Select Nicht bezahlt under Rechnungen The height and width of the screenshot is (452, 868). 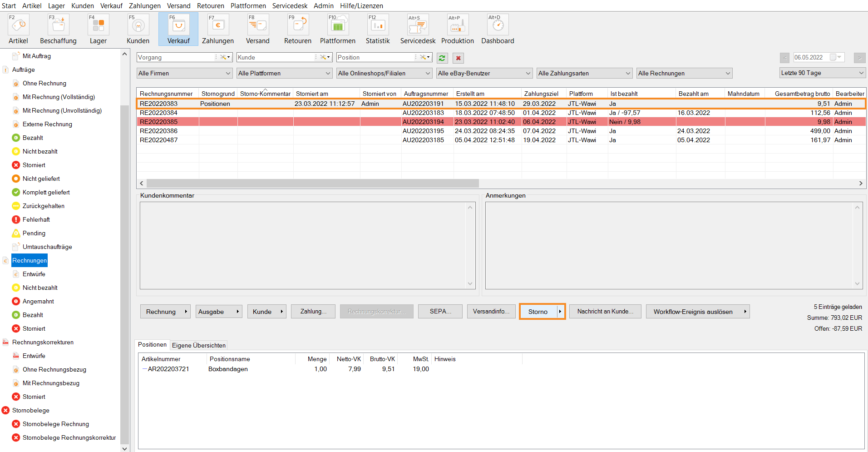[40, 288]
